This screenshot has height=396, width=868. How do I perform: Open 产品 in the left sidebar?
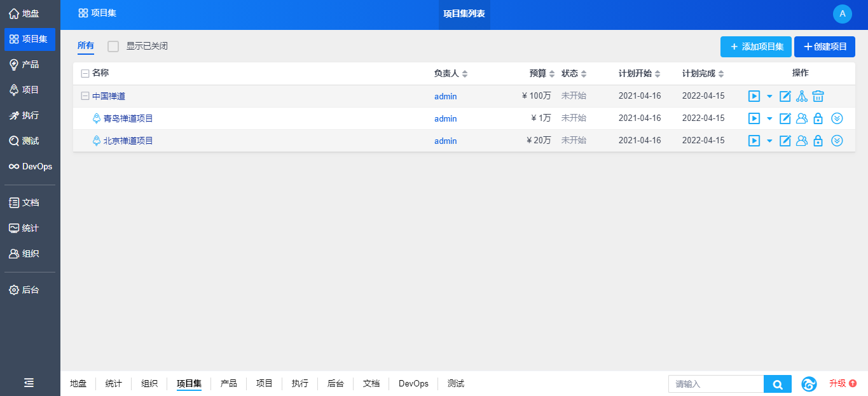30,64
